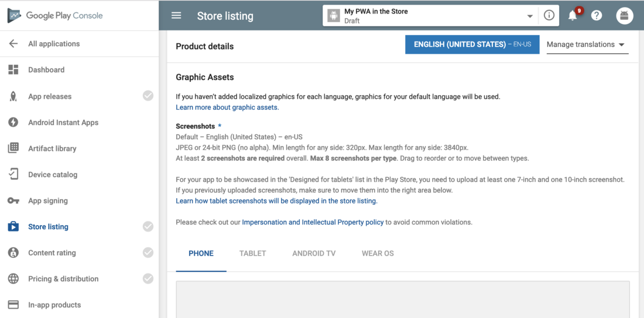Open the help question mark icon
This screenshot has width=644, height=318.
[x=597, y=16]
